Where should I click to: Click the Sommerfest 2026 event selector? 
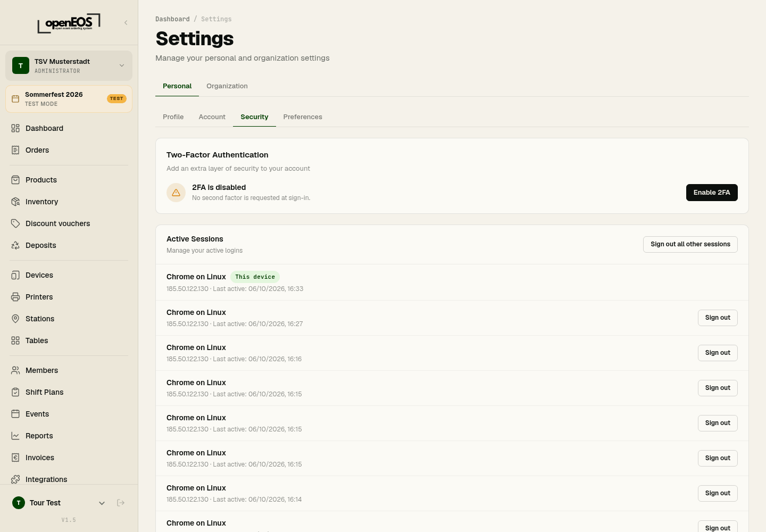(69, 99)
